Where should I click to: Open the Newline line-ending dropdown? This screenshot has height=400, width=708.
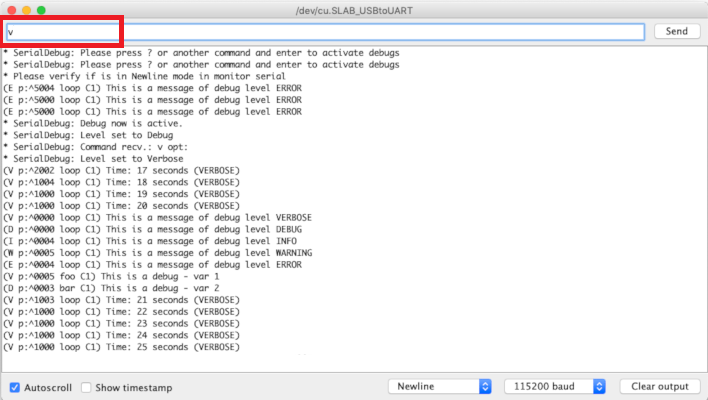click(440, 387)
